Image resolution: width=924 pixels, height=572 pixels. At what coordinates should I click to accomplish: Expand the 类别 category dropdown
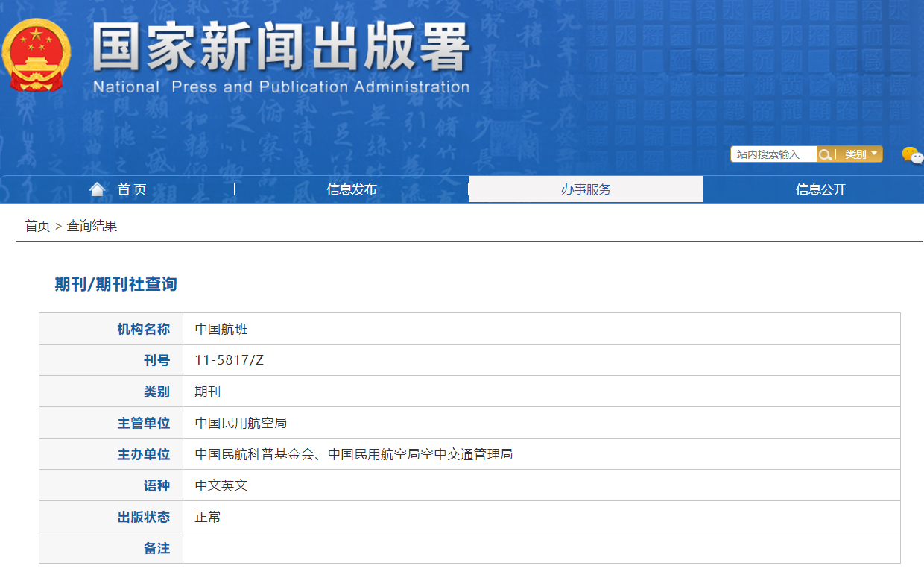coord(860,154)
